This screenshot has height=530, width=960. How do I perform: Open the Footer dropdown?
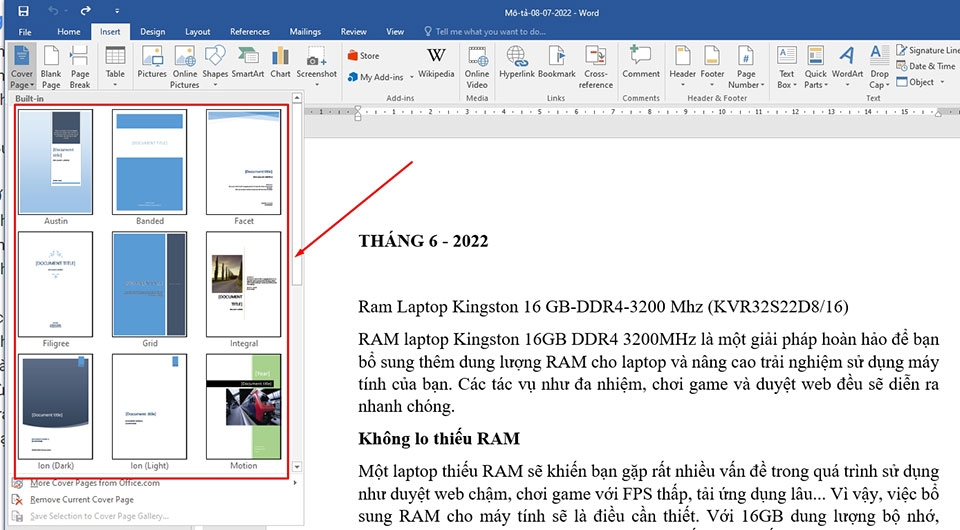coord(712,66)
